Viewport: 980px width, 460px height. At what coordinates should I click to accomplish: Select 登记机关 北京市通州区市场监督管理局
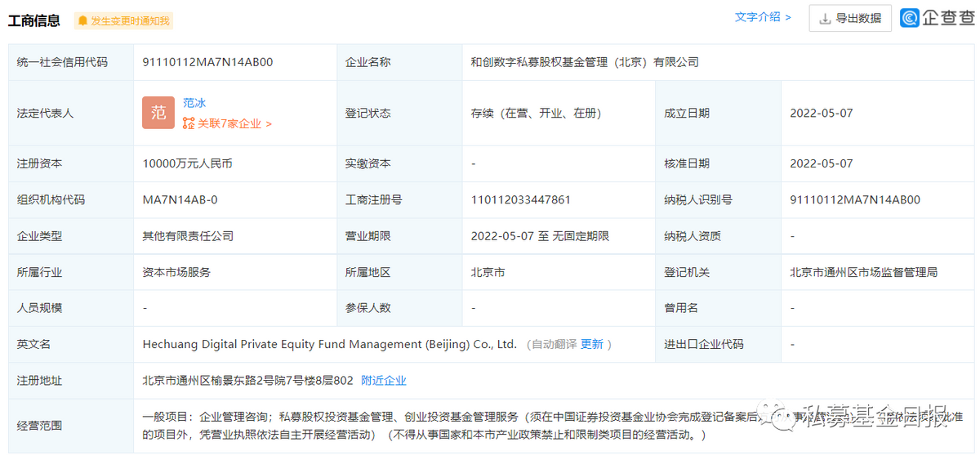863,272
